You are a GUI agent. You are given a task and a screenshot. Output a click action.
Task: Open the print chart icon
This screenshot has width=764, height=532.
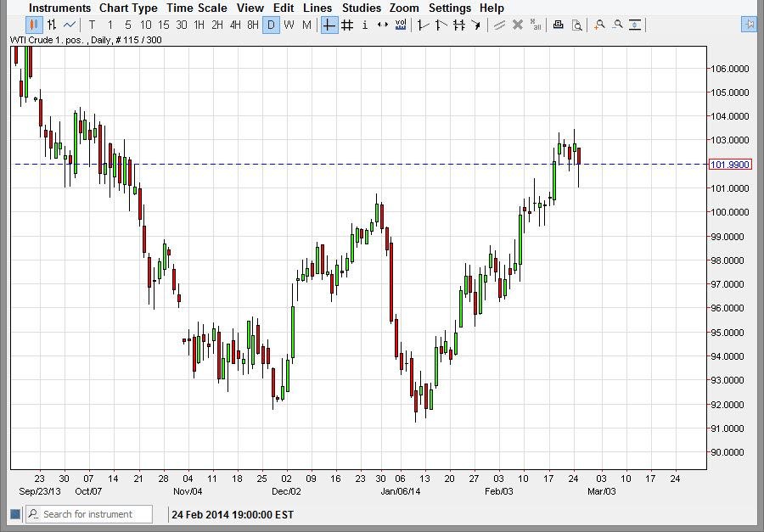558,25
